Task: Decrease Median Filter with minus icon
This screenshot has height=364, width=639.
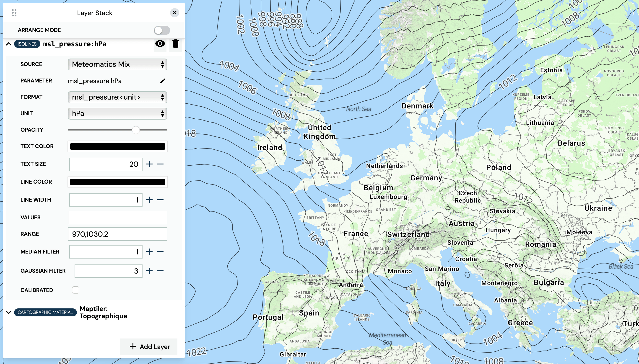Action: (x=160, y=252)
